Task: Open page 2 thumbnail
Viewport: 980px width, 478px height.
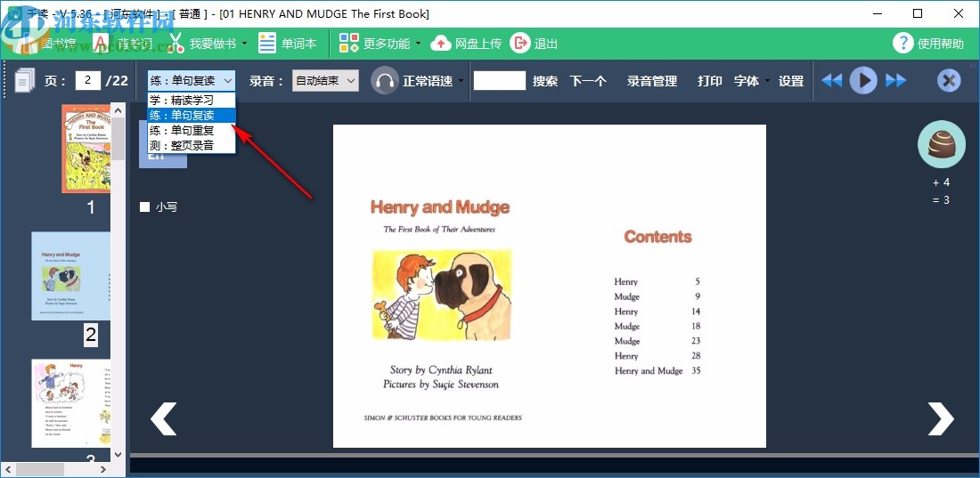Action: pyautogui.click(x=71, y=276)
